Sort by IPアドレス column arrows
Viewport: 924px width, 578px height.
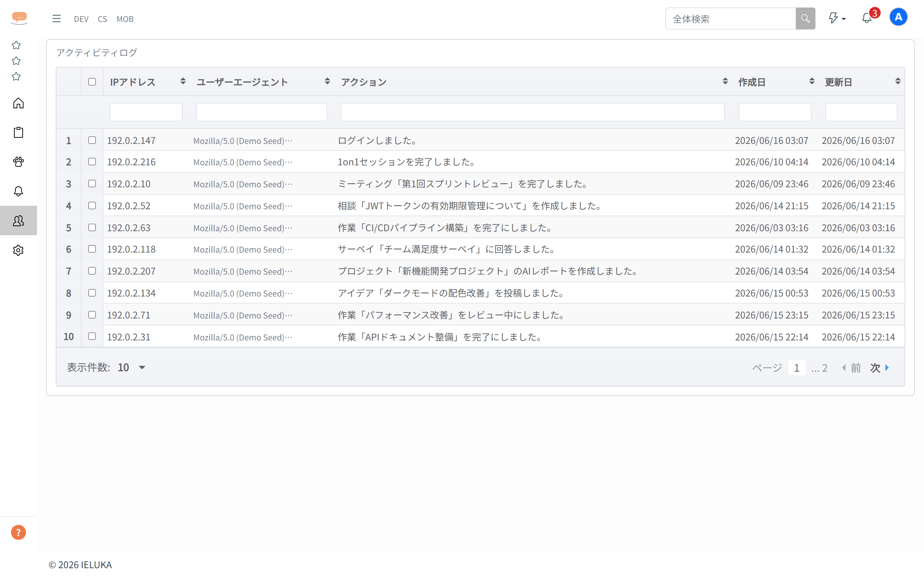(183, 81)
